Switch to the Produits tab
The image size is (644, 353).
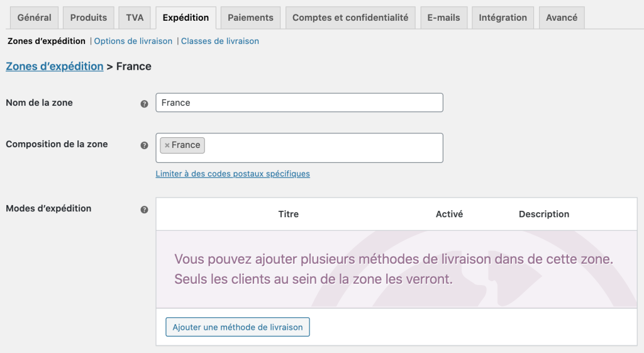coord(88,18)
